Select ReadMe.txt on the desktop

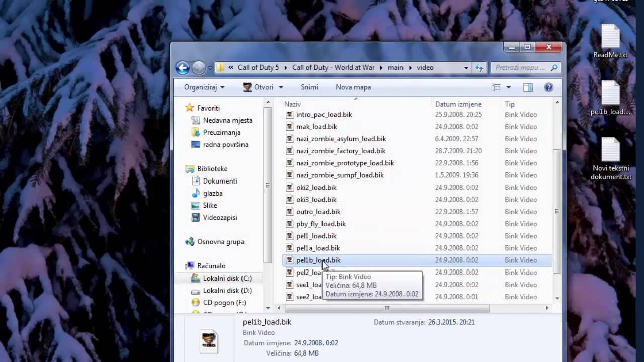pyautogui.click(x=610, y=42)
